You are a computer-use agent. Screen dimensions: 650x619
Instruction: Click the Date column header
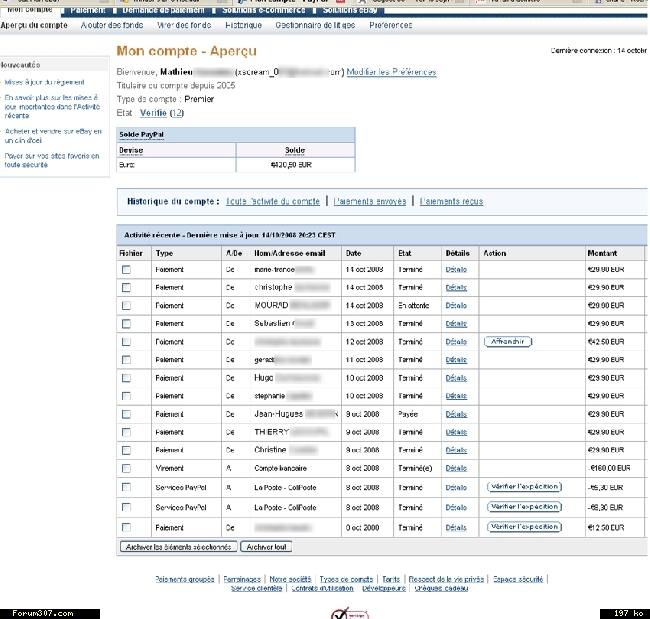pos(354,253)
